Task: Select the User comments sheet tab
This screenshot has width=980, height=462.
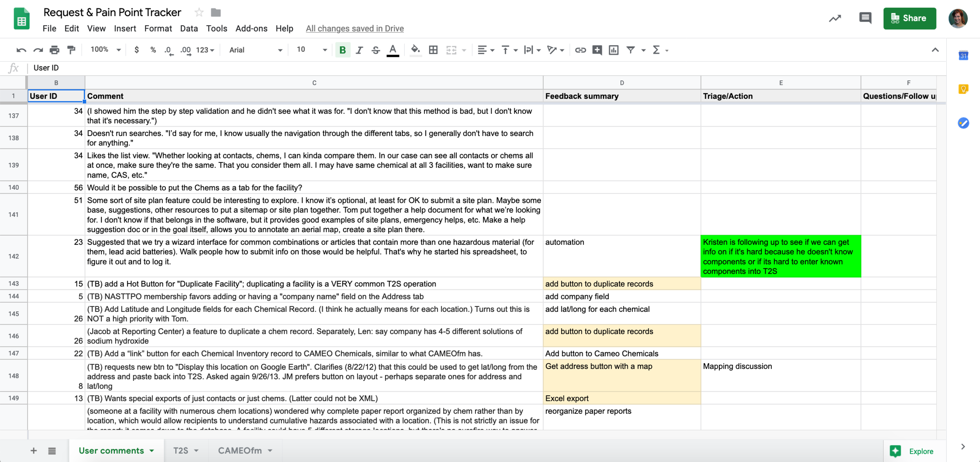Action: (116, 451)
